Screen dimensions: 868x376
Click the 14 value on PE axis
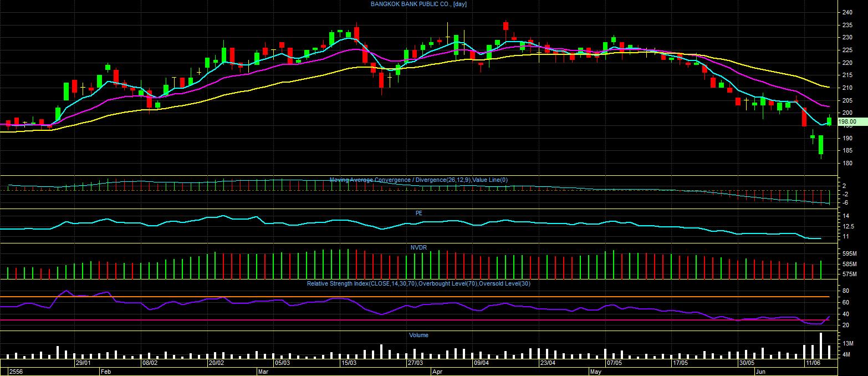(846, 216)
